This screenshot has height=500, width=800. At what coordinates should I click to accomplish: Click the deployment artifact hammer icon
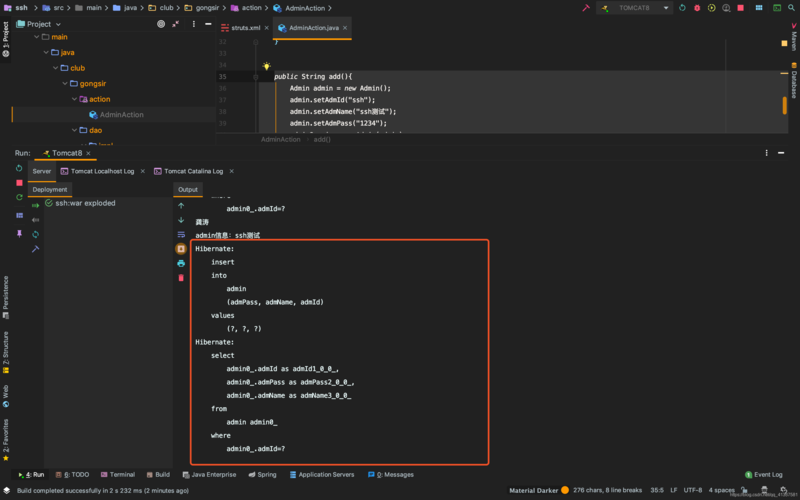click(35, 249)
